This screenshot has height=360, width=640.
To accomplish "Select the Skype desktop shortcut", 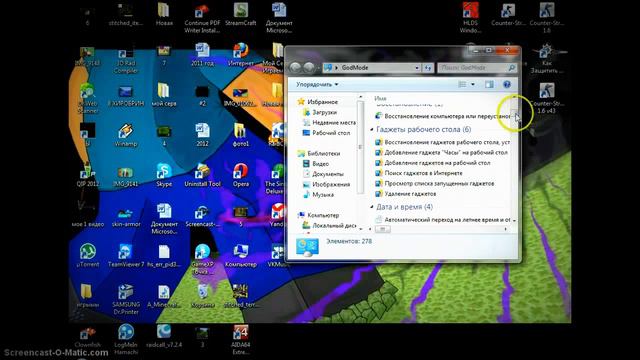I will [164, 176].
